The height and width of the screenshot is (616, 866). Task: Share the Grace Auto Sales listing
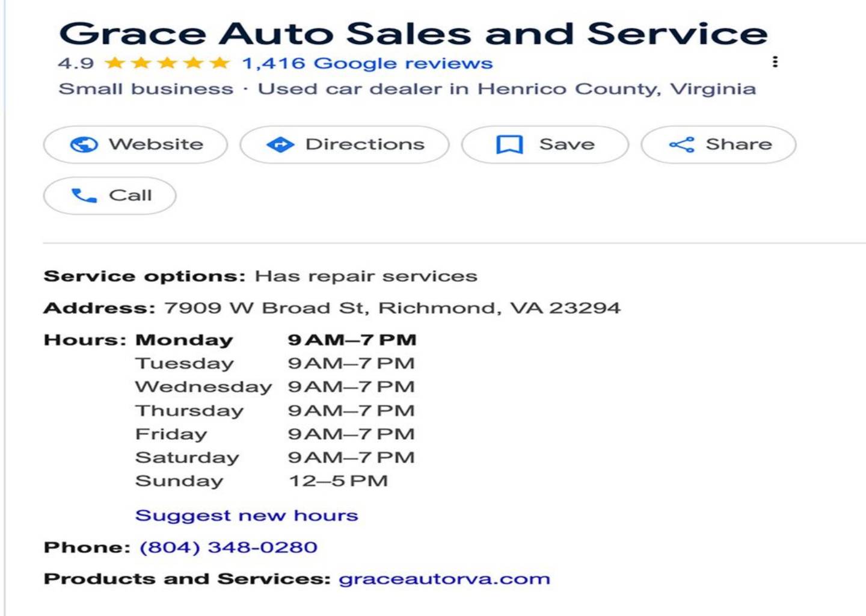tap(719, 144)
